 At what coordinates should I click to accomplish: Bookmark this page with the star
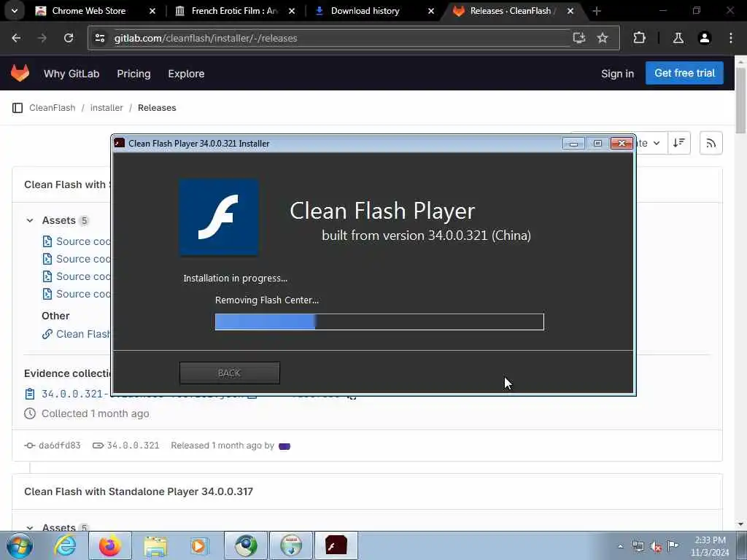pos(603,38)
